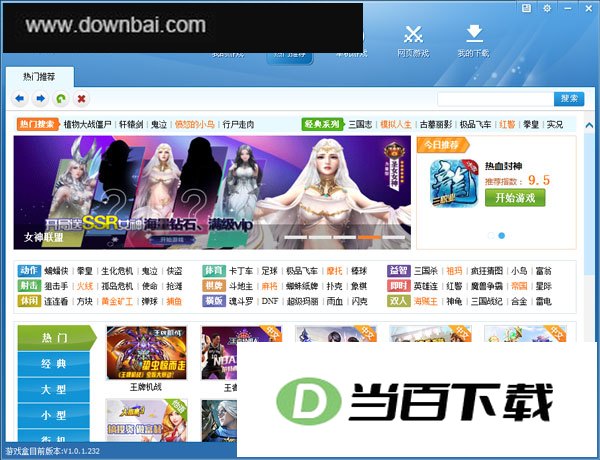
Task: Open 愤怒的小鸟 hot search link
Action: click(194, 124)
